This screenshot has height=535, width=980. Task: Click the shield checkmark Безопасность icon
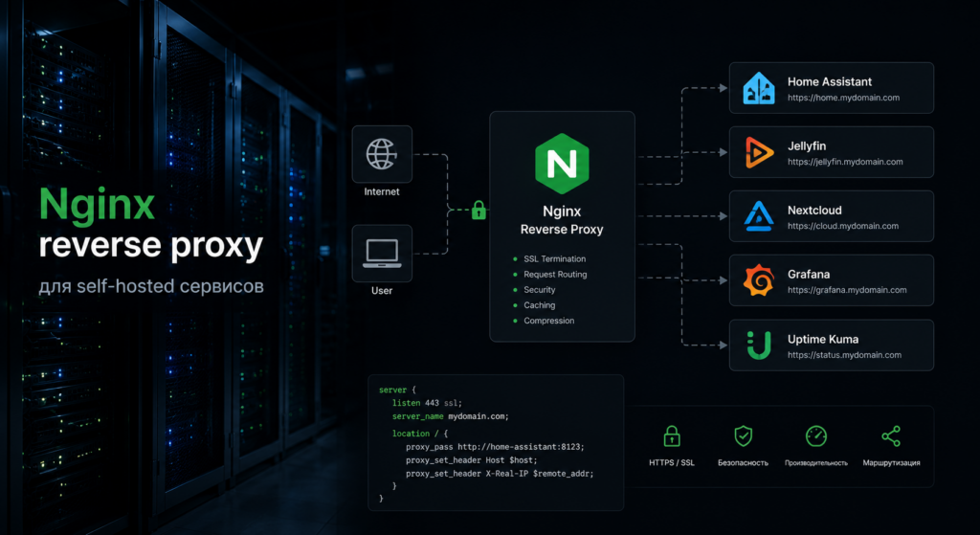(743, 435)
